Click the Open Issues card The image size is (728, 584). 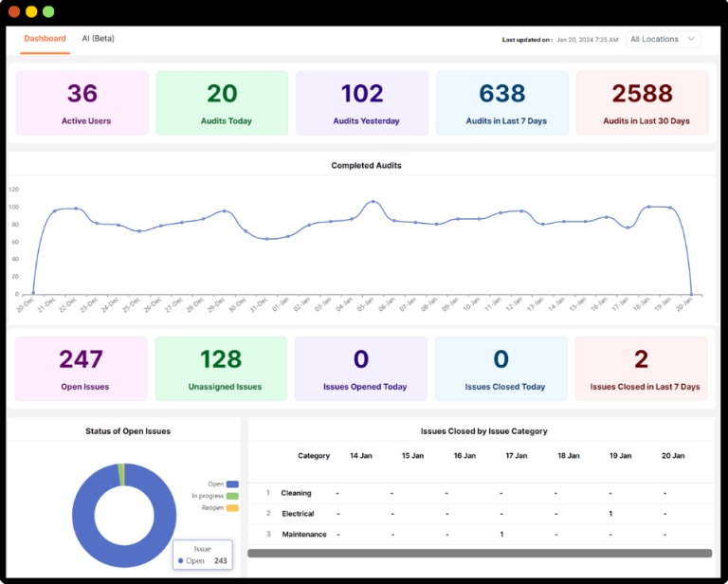click(x=82, y=369)
